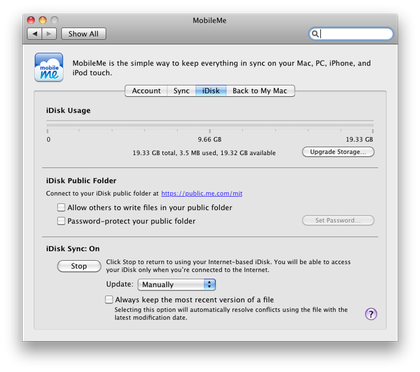Close the MobileMe window with red button
The width and height of the screenshot is (420, 372).
31,20
